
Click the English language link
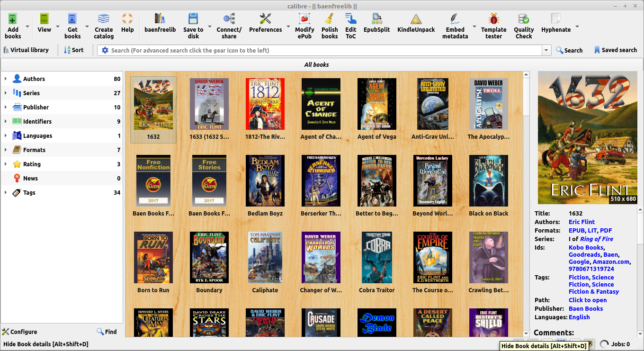pos(579,317)
